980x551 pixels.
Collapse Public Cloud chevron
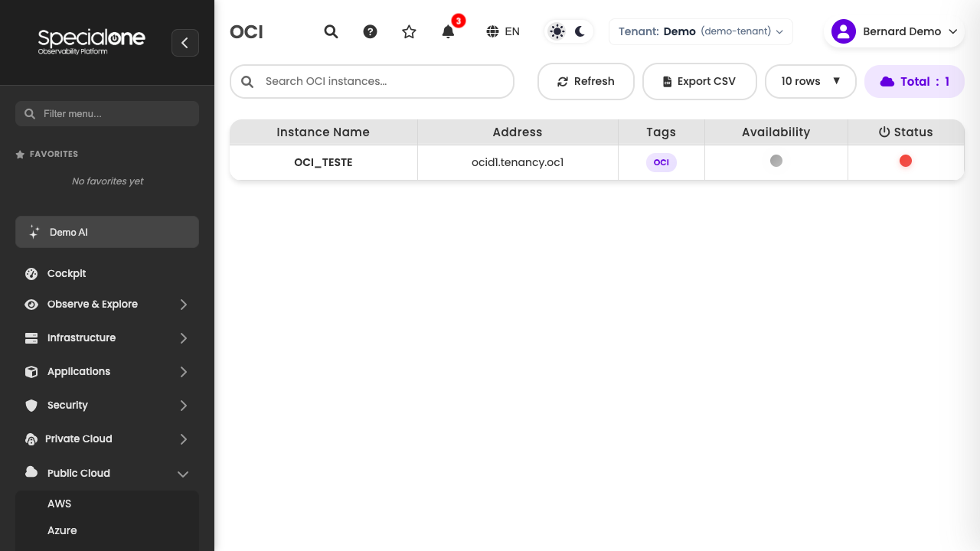point(184,474)
